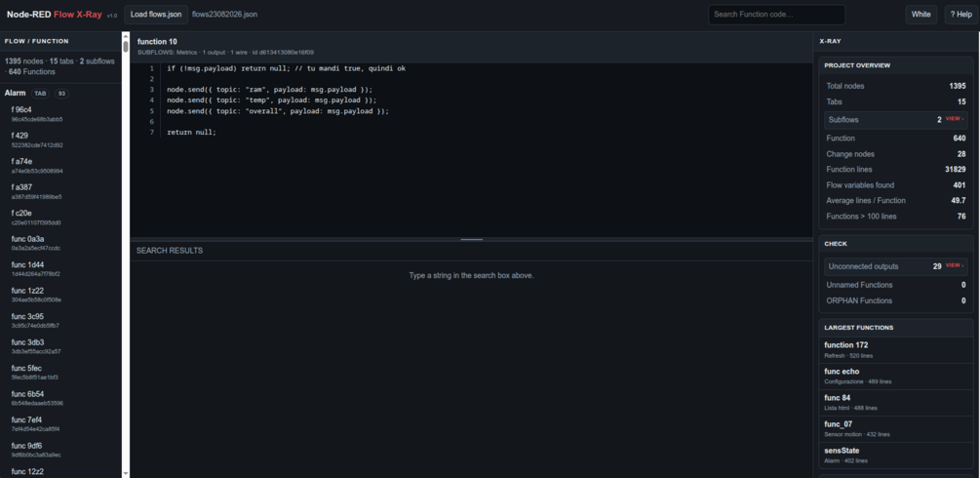The image size is (980, 478).
Task: Click the 'function 10' editor title
Action: (x=157, y=41)
